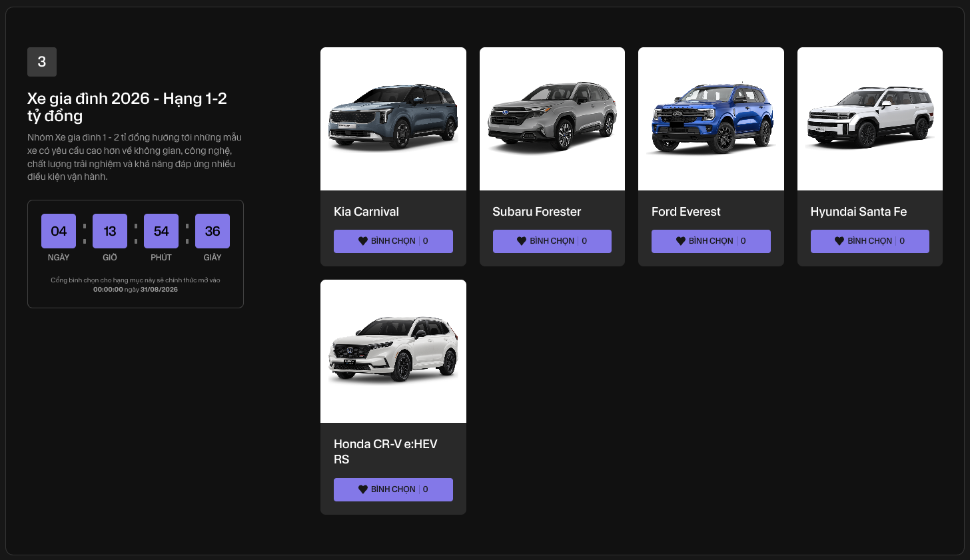The image size is (970, 560).
Task: Click the countdown days box showing 04
Action: point(59,231)
